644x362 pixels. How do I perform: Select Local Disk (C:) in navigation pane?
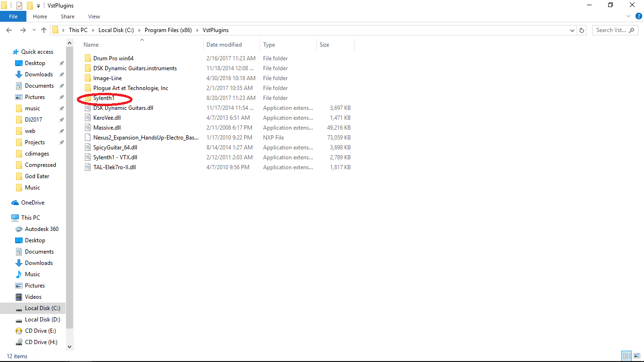(x=42, y=308)
